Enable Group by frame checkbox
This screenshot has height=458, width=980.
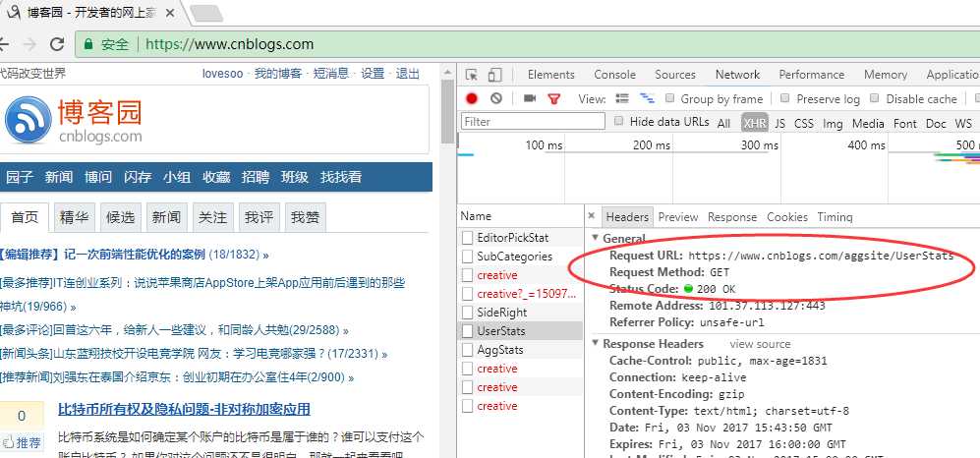pyautogui.click(x=669, y=98)
